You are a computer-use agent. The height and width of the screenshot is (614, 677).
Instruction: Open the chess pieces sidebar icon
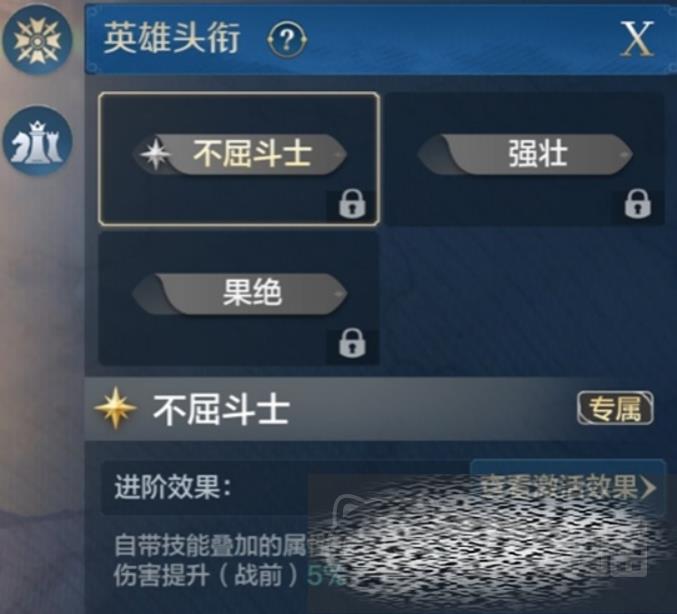(x=38, y=141)
